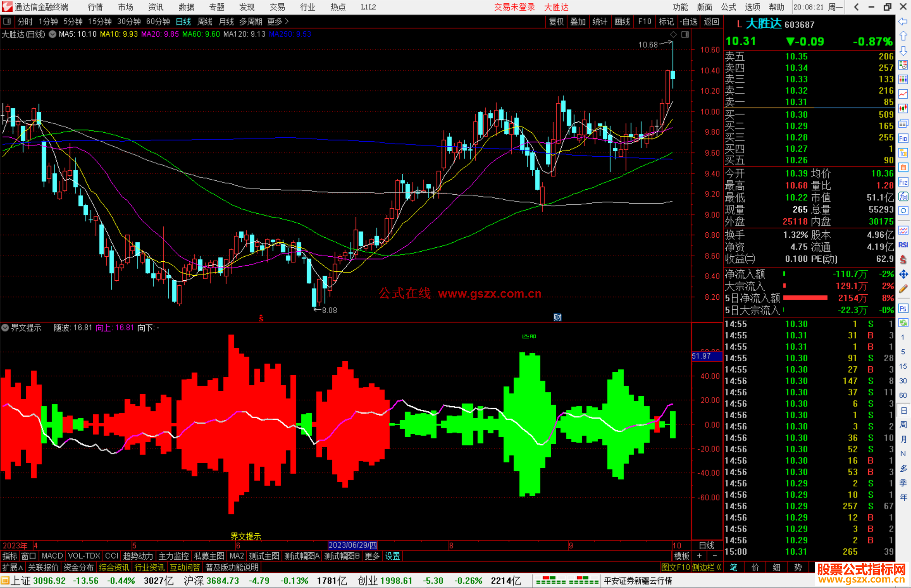
Task: Click the 复权 button
Action: pyautogui.click(x=556, y=21)
